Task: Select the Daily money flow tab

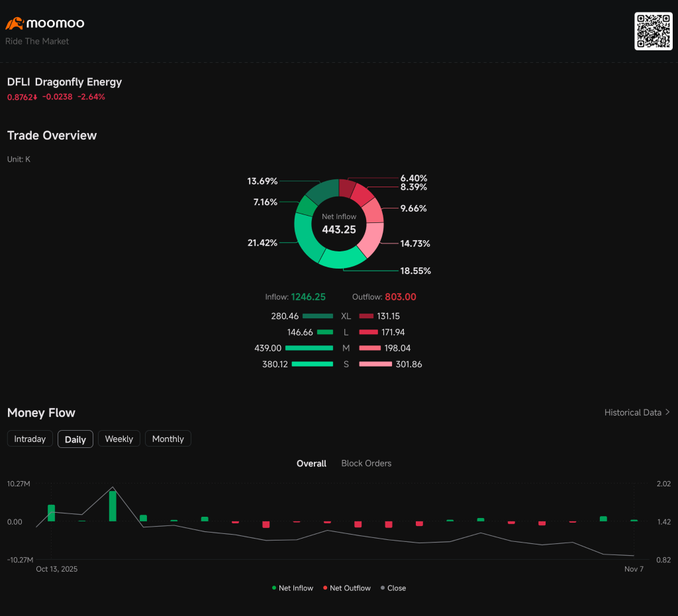Action: click(75, 439)
